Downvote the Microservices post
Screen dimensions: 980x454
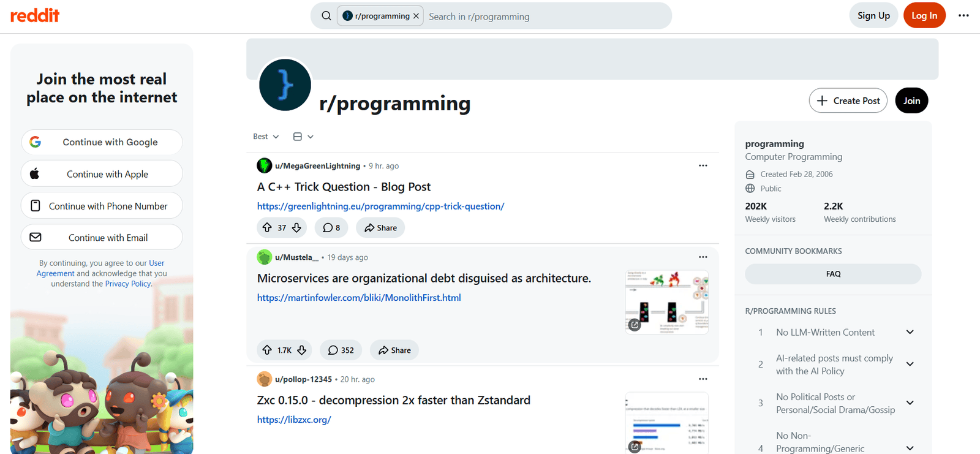pos(302,350)
